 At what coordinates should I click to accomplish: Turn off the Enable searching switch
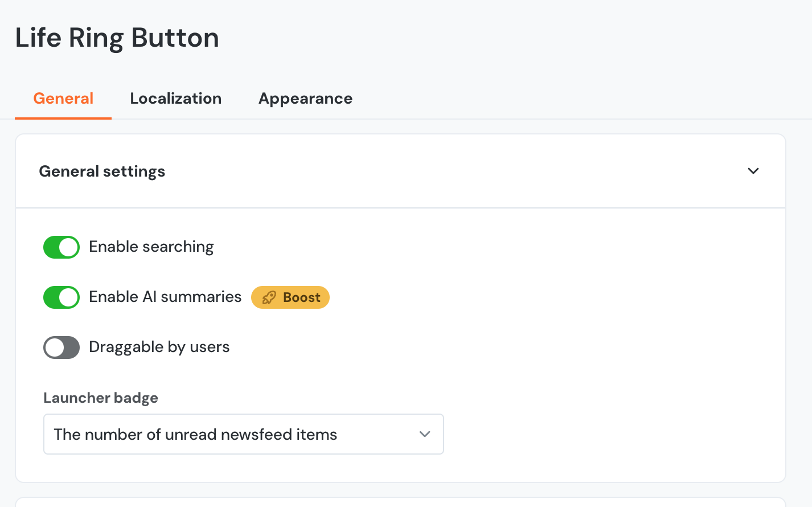click(x=61, y=247)
